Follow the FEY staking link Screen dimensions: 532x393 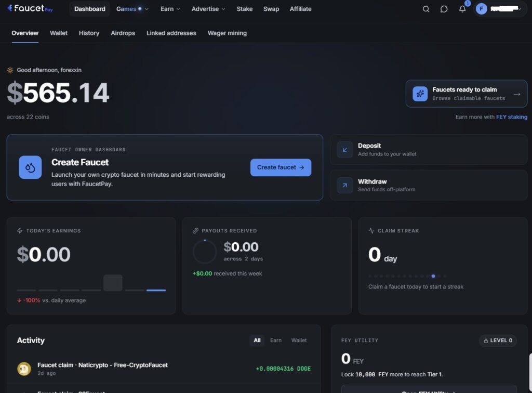coord(512,117)
